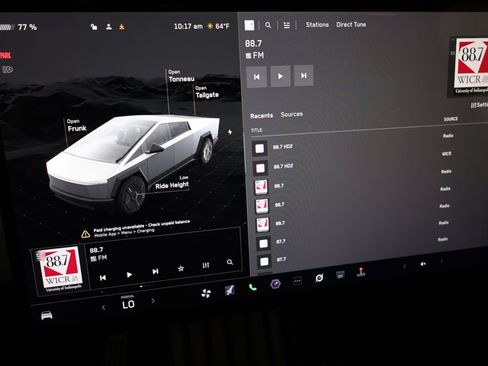Open the Stations tab
This screenshot has height=366, width=488.
tap(317, 25)
